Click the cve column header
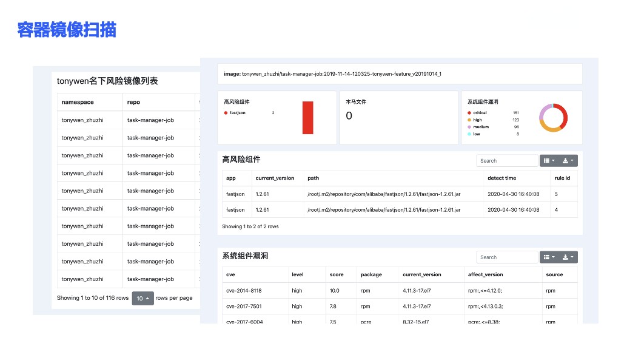 coord(230,274)
